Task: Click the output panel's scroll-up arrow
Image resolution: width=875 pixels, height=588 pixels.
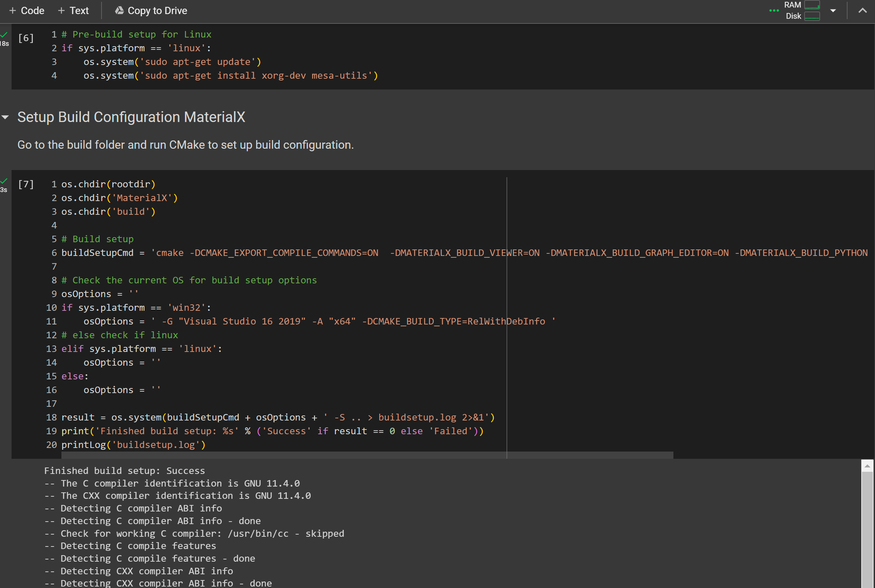Action: [x=867, y=466]
